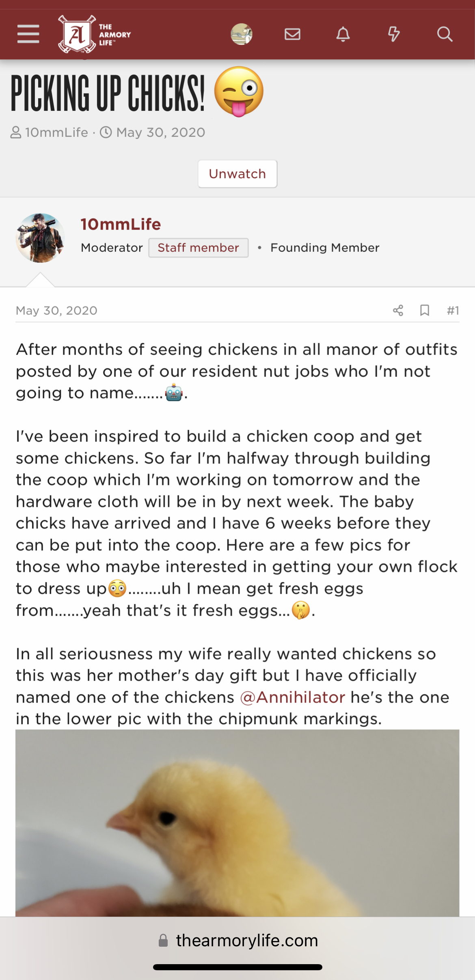Bookmark post #1
This screenshot has width=475, height=980.
(425, 311)
